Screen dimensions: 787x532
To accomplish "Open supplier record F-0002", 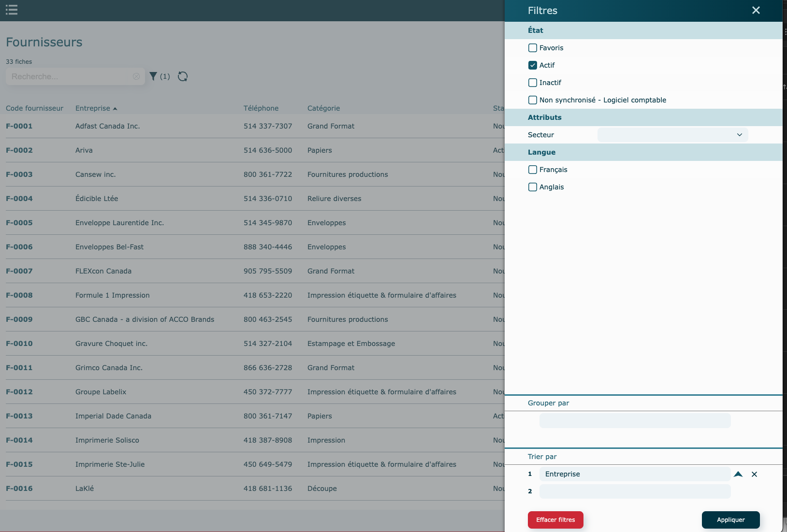I will click(19, 150).
